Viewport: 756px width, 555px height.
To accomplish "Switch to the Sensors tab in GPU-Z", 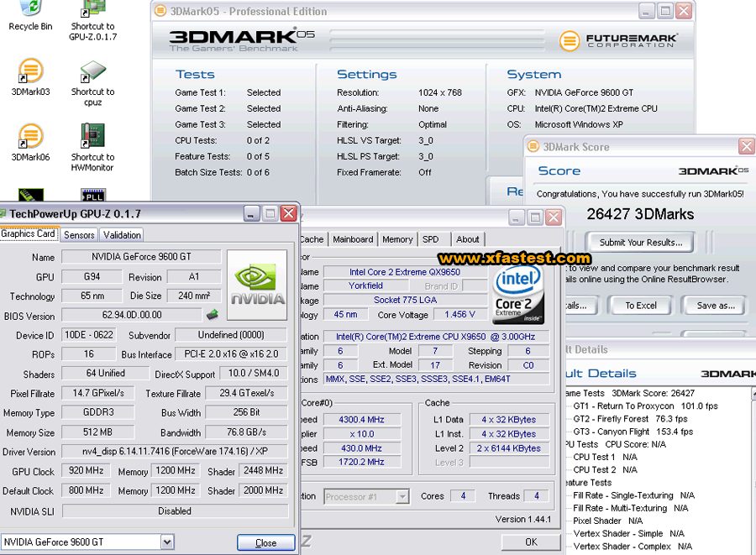I will [x=79, y=234].
